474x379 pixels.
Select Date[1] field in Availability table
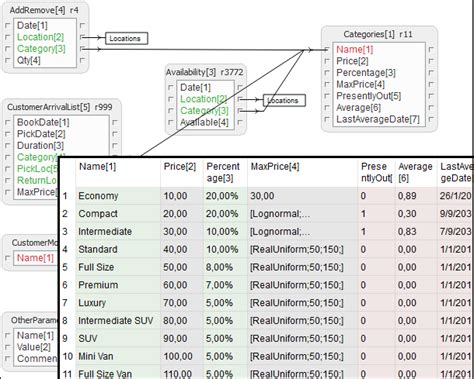(196, 87)
